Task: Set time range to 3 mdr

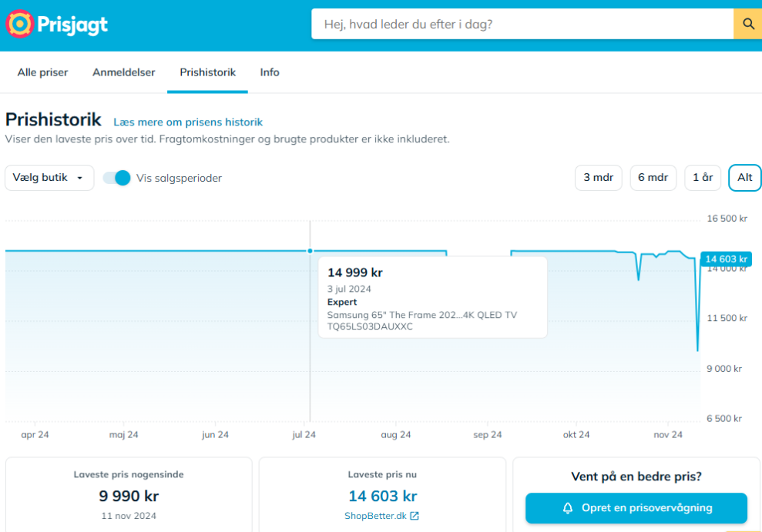Action: click(598, 178)
